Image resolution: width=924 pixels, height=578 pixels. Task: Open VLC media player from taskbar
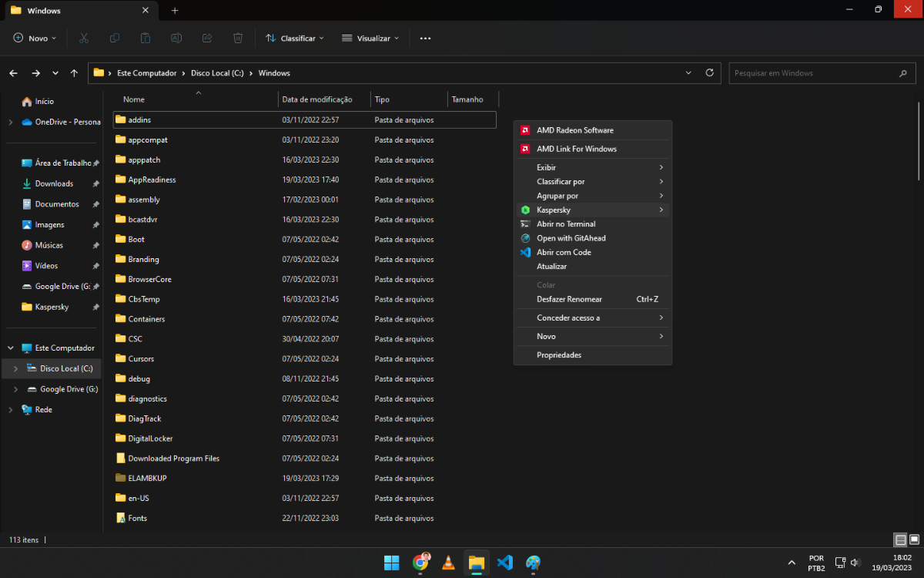coord(448,563)
